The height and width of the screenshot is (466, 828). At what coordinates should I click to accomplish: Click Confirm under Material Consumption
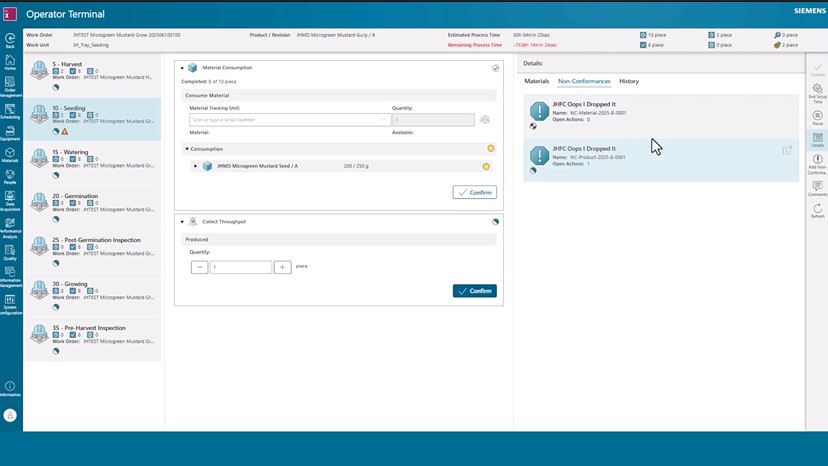(x=474, y=192)
